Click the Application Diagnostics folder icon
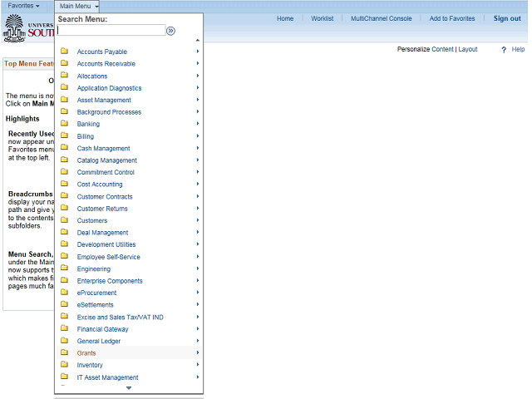The height and width of the screenshot is (399, 532). tap(65, 87)
